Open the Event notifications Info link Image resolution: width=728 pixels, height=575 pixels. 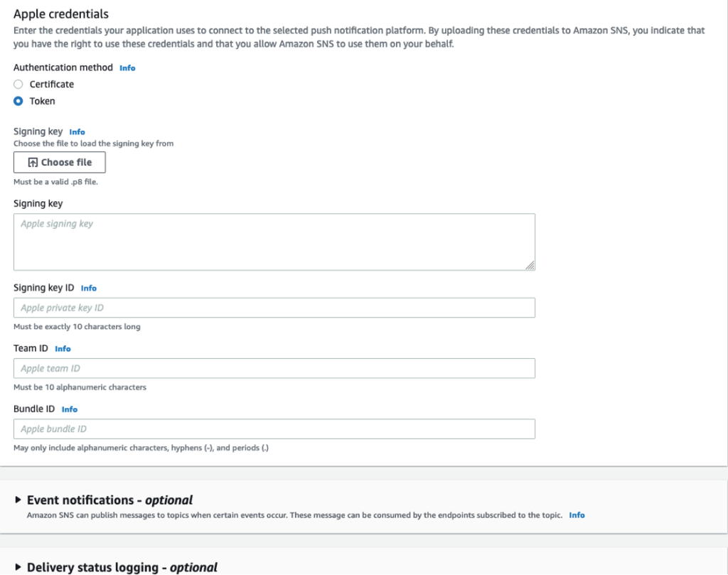(x=576, y=514)
